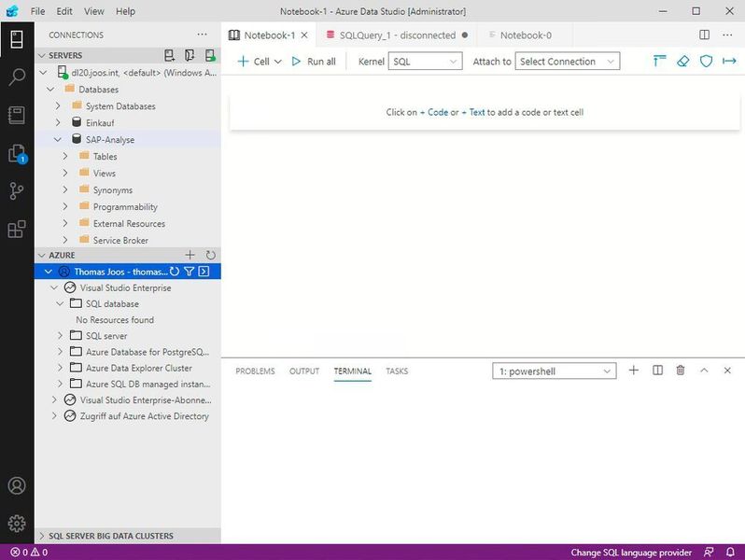Collapse the AZURE section
745x560 pixels.
[42, 255]
